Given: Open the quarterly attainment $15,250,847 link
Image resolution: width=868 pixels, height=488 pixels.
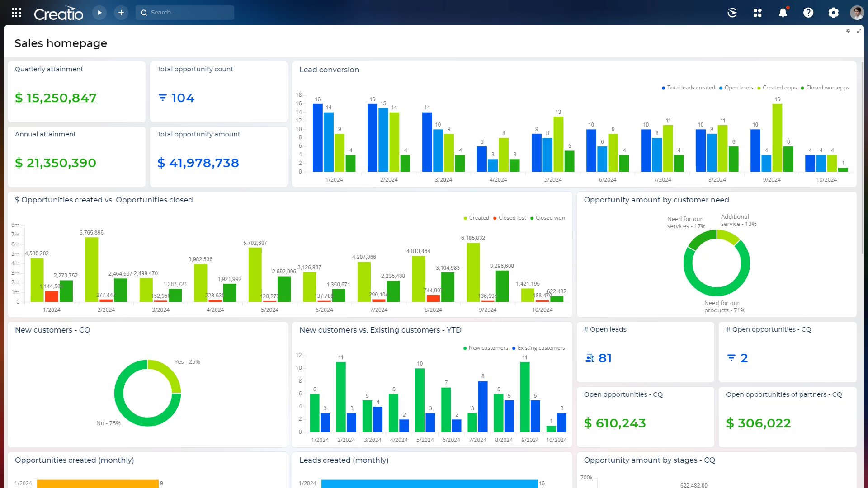Looking at the screenshot, I should click(56, 98).
